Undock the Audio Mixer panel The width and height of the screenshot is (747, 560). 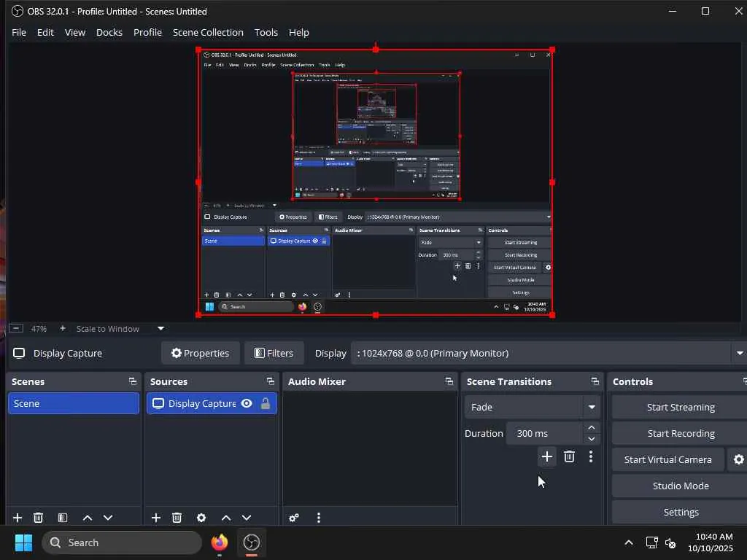[449, 381]
